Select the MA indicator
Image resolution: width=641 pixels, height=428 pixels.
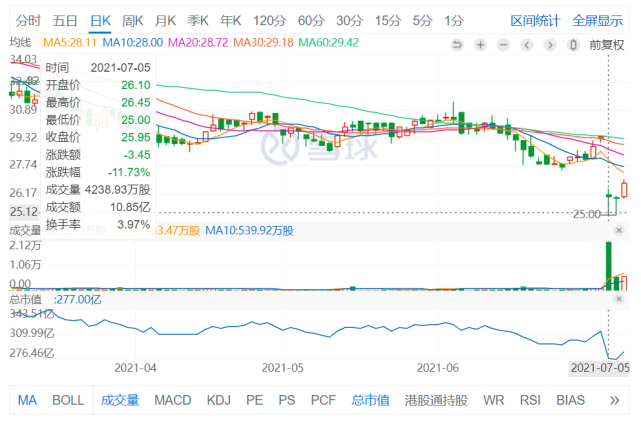(27, 400)
